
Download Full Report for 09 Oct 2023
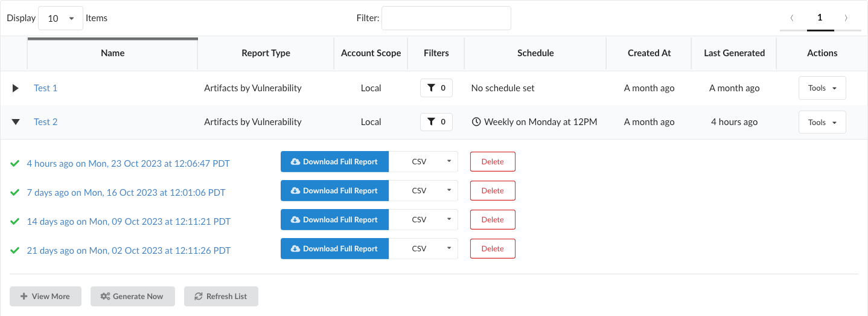pos(334,220)
